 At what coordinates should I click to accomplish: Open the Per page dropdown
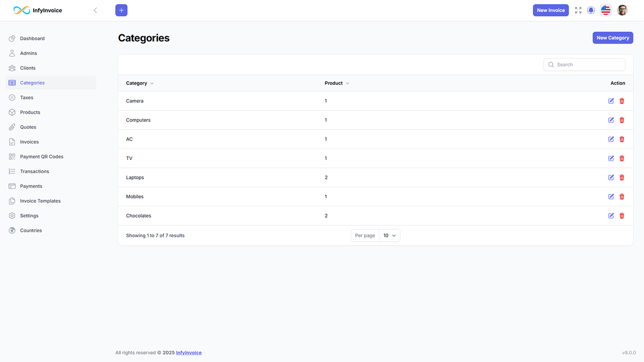(x=389, y=235)
